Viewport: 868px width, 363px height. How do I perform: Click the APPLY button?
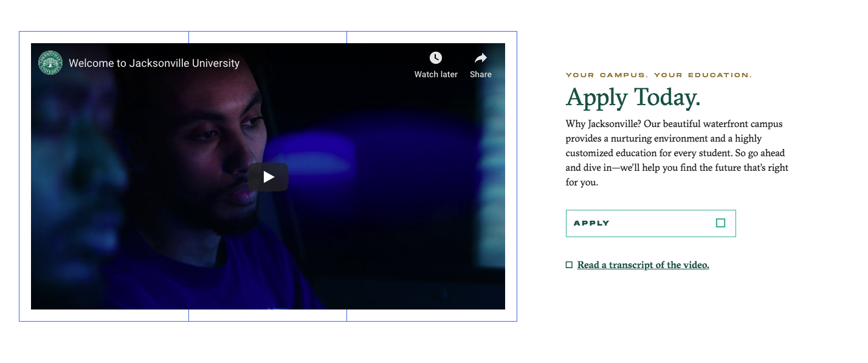click(650, 223)
